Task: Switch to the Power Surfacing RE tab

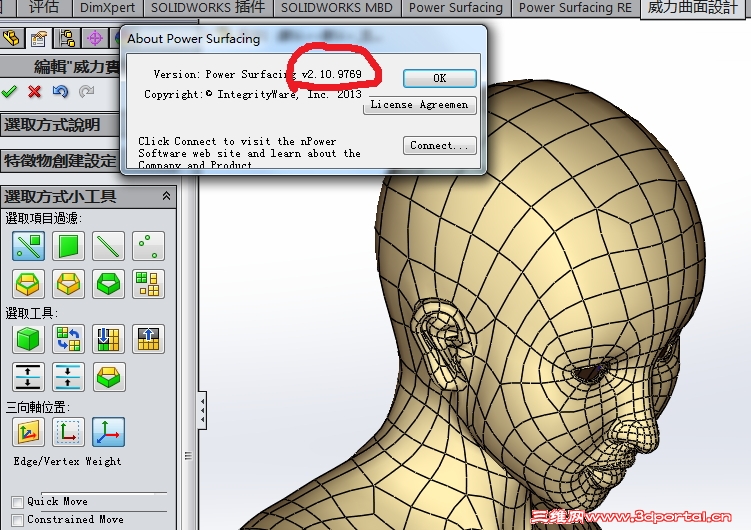Action: tap(575, 8)
